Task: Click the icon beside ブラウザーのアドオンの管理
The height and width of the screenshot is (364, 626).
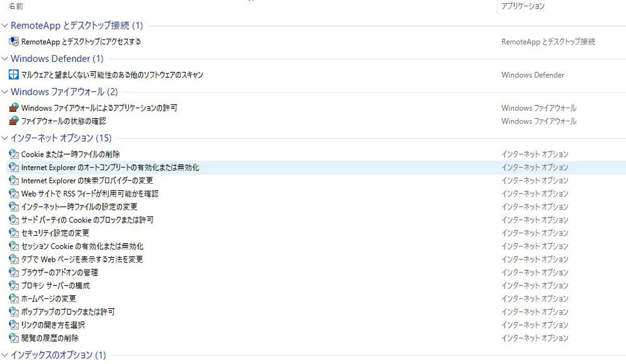Action: (13, 272)
